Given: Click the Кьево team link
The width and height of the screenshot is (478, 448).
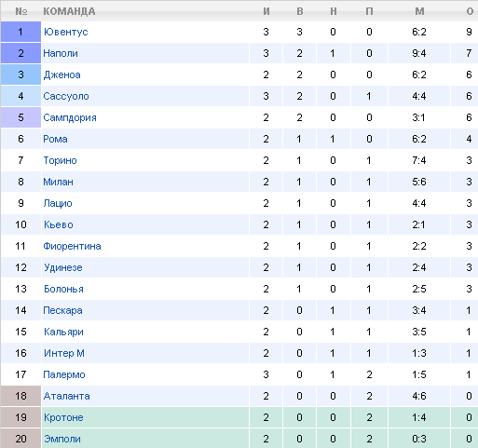Looking at the screenshot, I should point(59,224).
